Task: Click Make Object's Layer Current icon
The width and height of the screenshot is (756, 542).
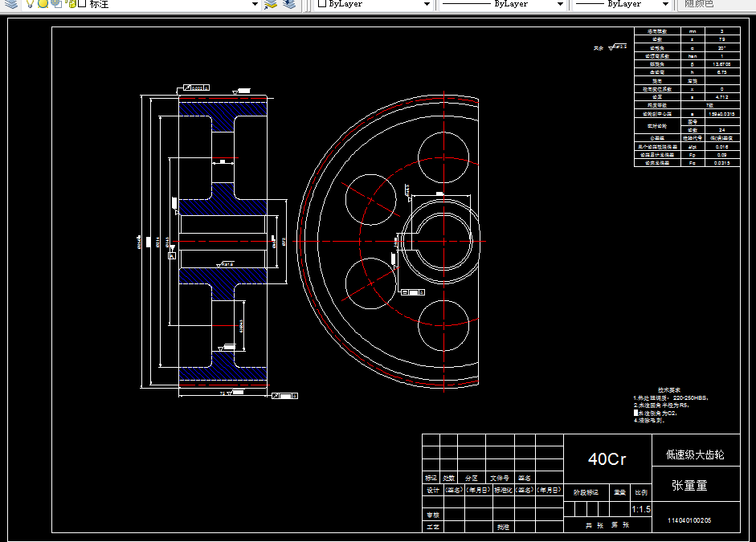Action: (271, 4)
